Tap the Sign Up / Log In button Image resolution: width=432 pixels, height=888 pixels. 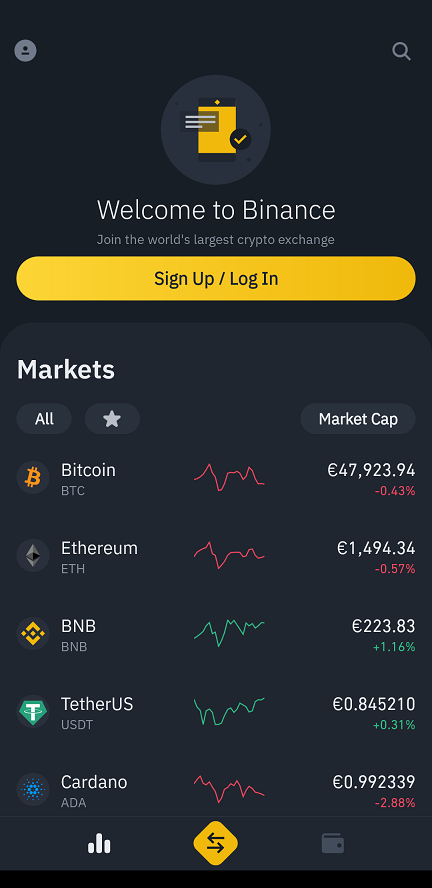[216, 279]
